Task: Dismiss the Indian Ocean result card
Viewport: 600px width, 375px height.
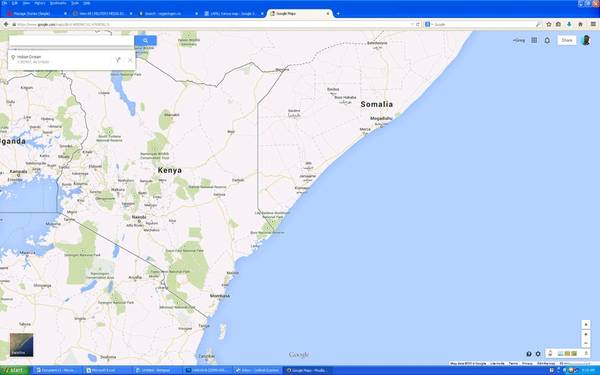Action: [130, 60]
